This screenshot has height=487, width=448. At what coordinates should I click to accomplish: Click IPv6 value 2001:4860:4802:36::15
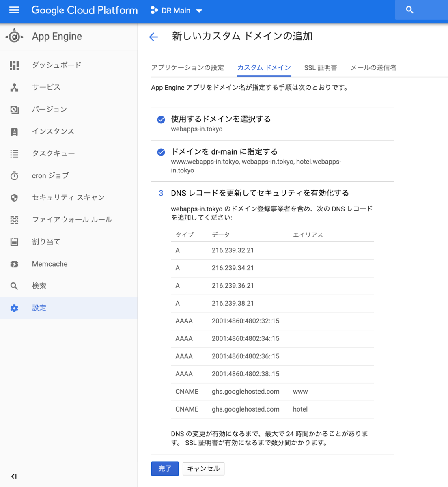coord(246,356)
